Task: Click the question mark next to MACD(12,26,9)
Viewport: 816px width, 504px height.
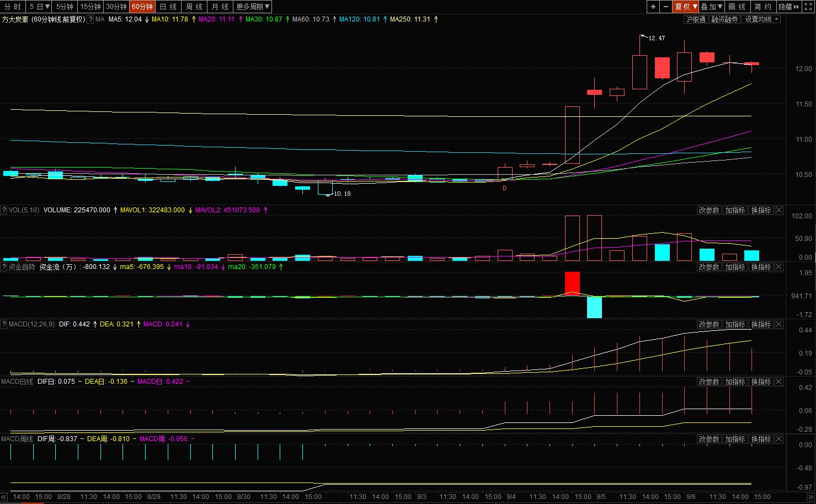Action: click(4, 324)
